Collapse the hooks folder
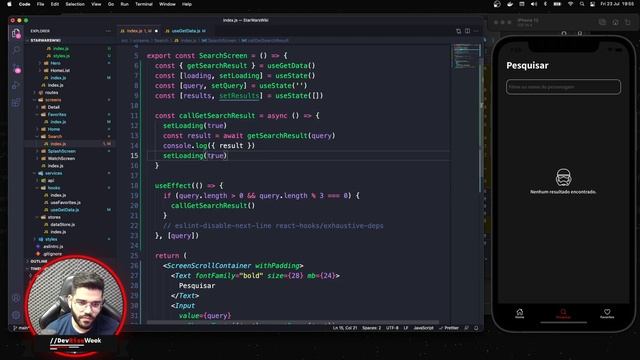Screen dimensions: 640x360 (x=53, y=188)
